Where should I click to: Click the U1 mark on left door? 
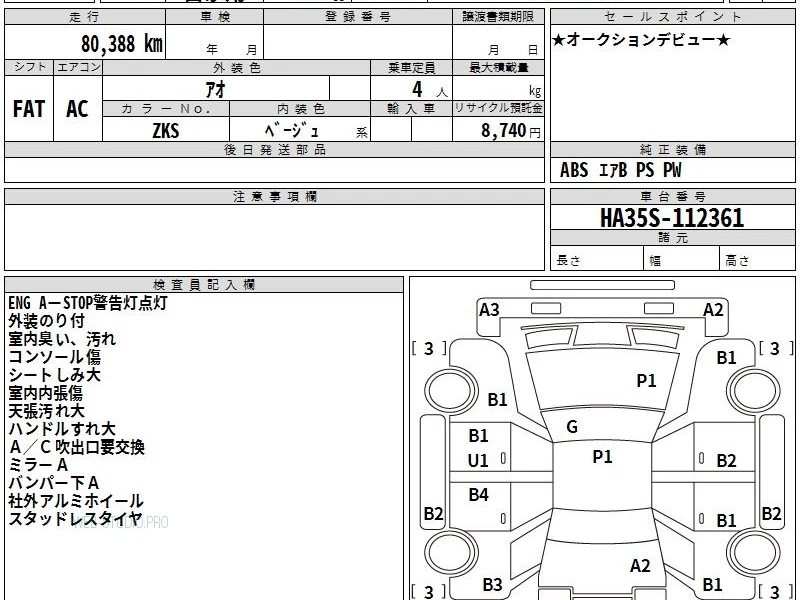pos(478,461)
